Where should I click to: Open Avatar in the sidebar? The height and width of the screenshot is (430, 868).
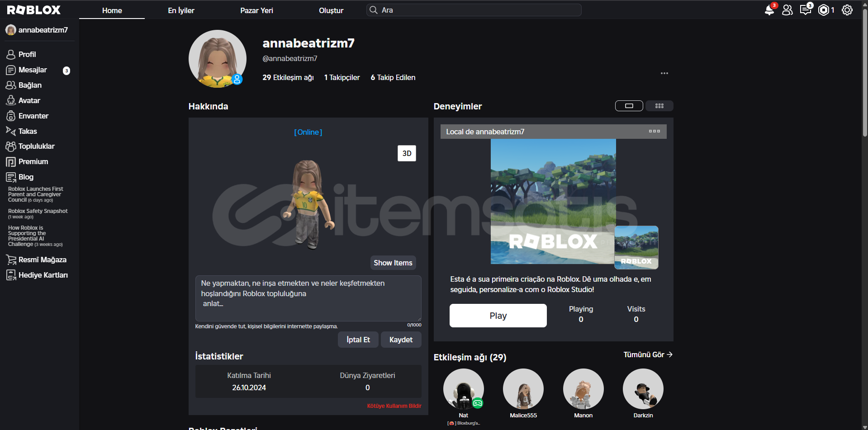29,100
